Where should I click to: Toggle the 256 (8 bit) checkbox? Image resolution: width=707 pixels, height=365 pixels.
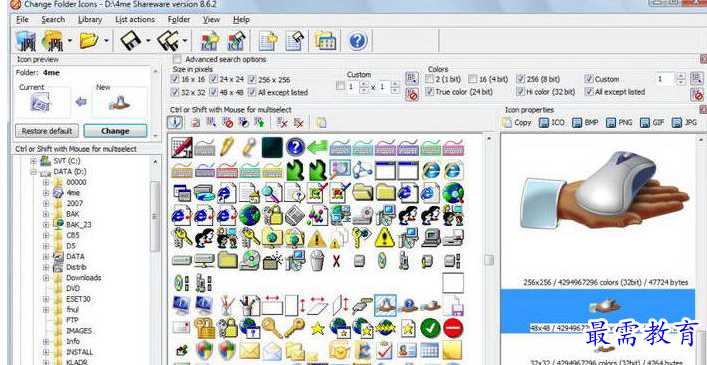pos(520,79)
